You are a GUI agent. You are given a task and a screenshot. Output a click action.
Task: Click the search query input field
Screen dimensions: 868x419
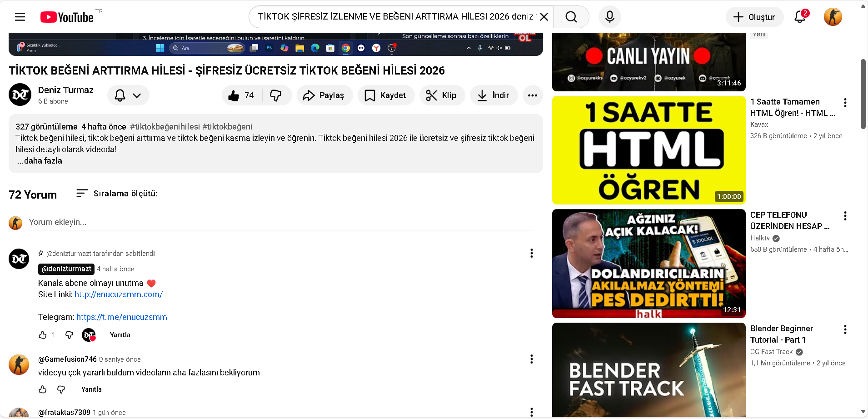click(398, 17)
